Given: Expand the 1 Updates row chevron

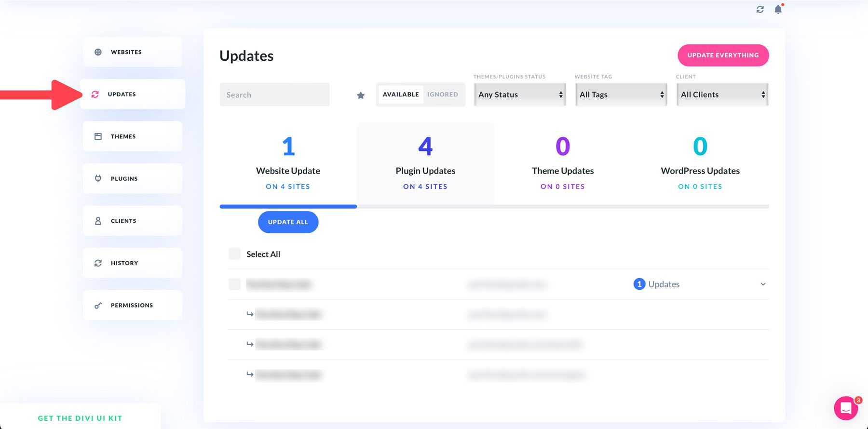Looking at the screenshot, I should pos(763,284).
